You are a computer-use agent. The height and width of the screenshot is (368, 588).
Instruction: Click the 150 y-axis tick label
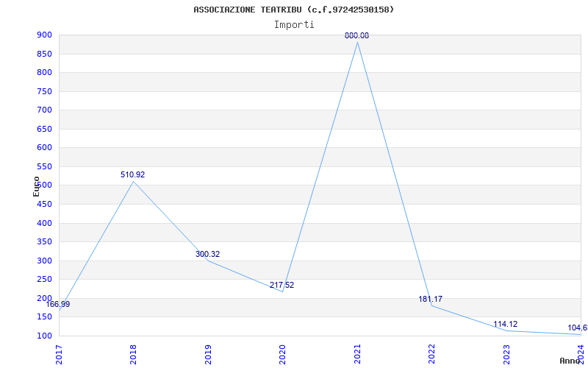click(44, 317)
